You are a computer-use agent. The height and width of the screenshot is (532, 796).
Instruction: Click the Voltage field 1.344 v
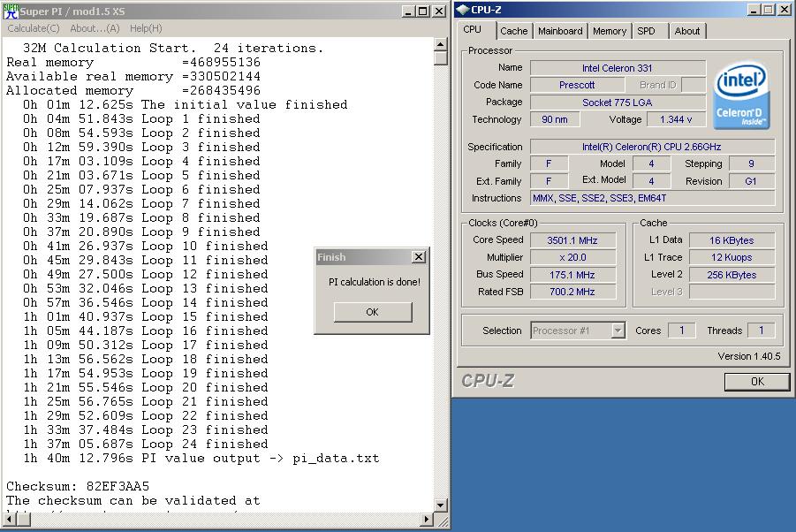pyautogui.click(x=676, y=119)
